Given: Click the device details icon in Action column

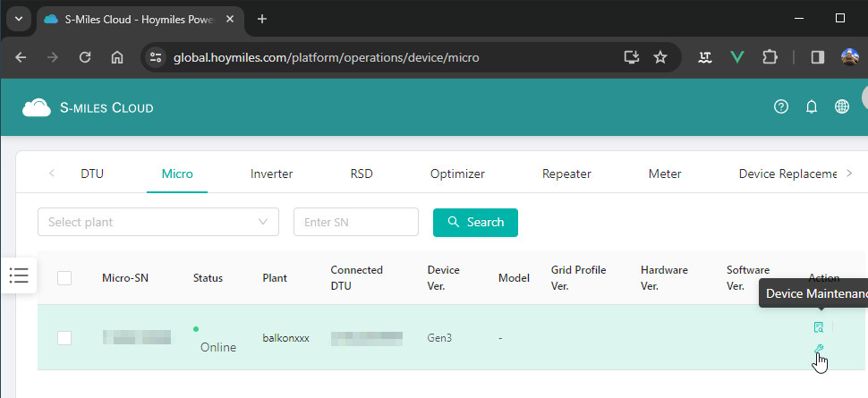Looking at the screenshot, I should point(818,327).
